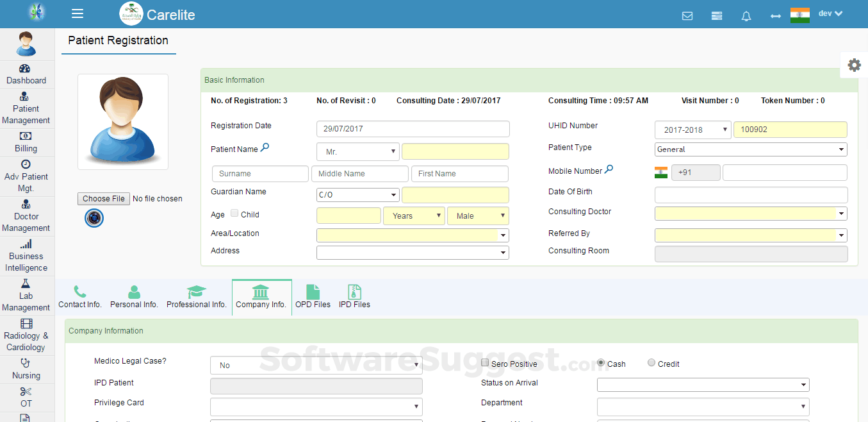Open the settings gear icon
This screenshot has height=422, width=868.
tap(854, 65)
